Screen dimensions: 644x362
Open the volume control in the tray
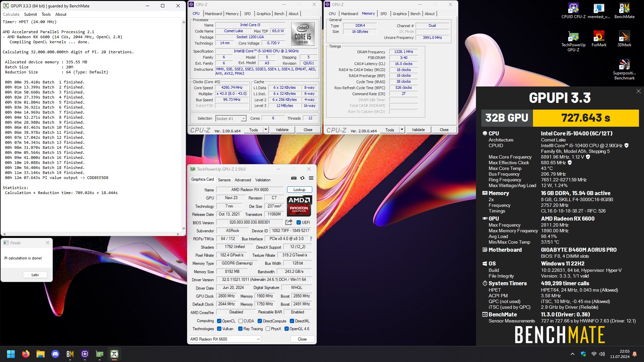click(602, 354)
